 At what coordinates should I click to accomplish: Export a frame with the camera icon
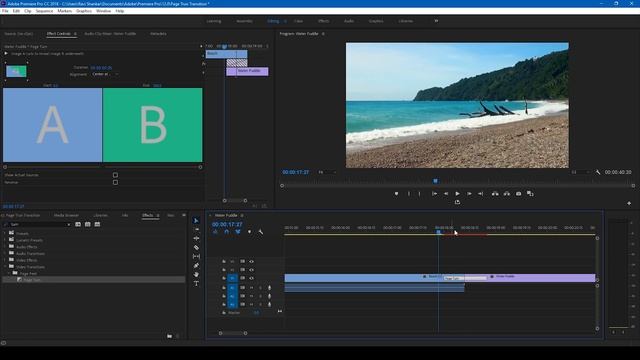coord(518,194)
